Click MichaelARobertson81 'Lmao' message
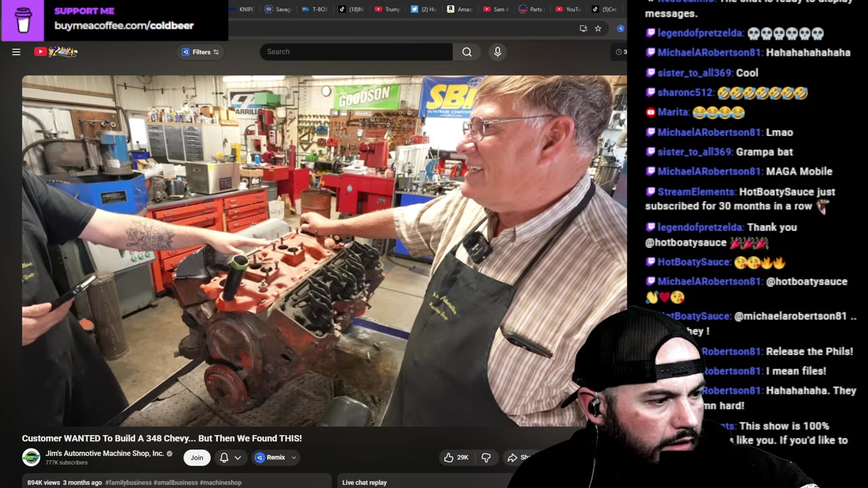 point(719,132)
